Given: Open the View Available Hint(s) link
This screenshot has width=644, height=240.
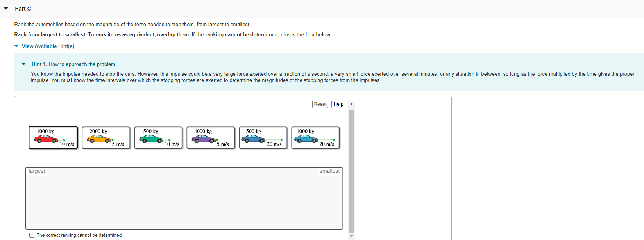Looking at the screenshot, I should click(x=48, y=46).
